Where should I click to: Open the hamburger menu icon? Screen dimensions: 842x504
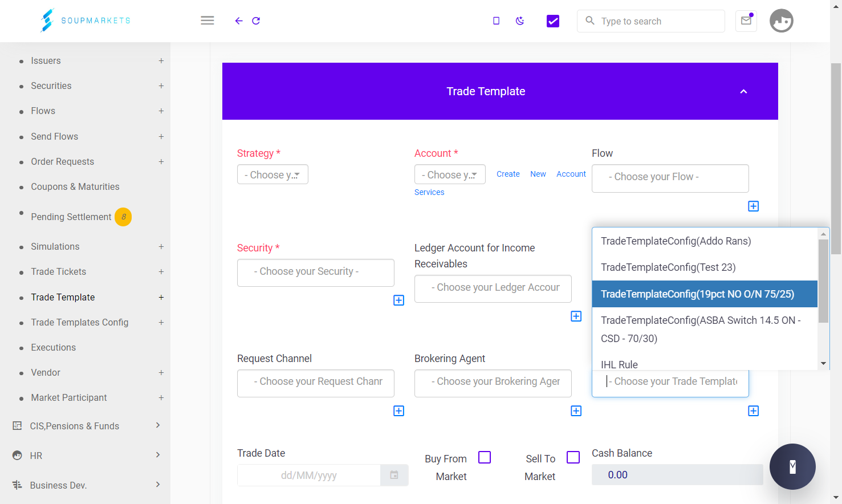coord(208,21)
